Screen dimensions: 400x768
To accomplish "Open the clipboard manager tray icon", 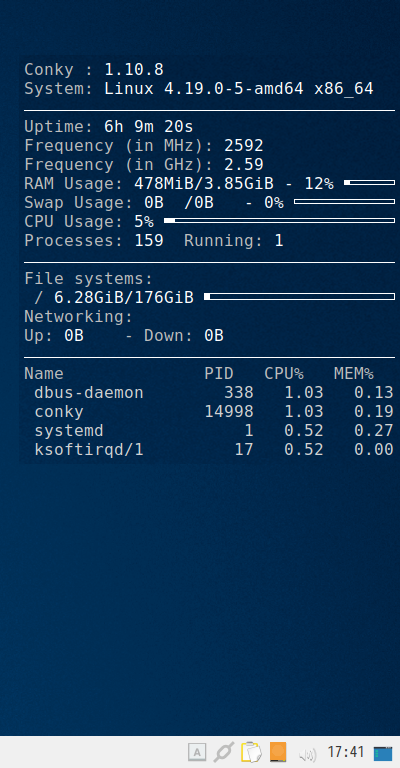I will 251,752.
